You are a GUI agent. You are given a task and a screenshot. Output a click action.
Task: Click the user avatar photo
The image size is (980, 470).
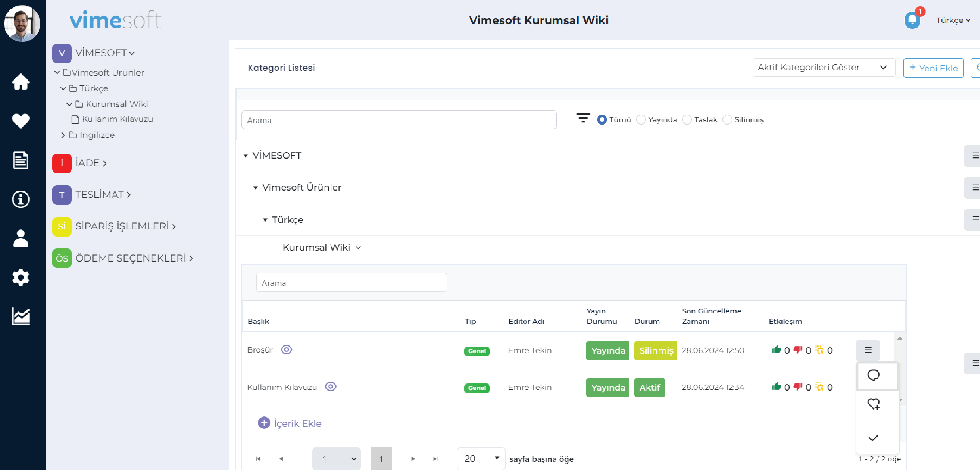tap(22, 23)
